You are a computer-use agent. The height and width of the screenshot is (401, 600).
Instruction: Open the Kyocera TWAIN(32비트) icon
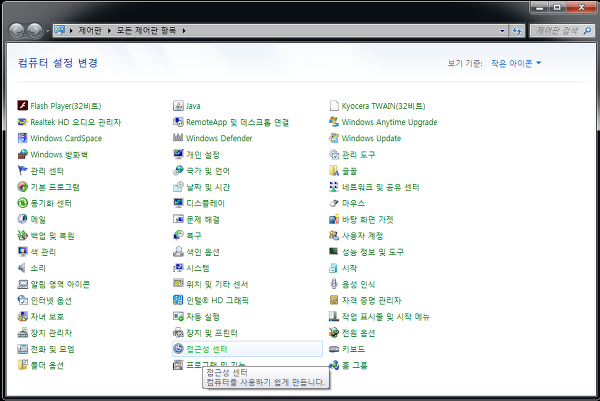point(334,105)
